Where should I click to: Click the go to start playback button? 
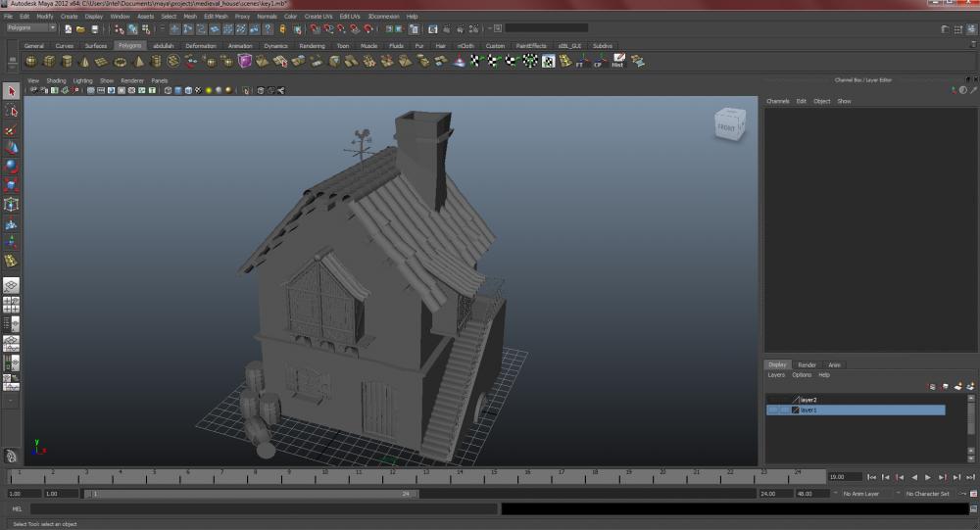873,477
